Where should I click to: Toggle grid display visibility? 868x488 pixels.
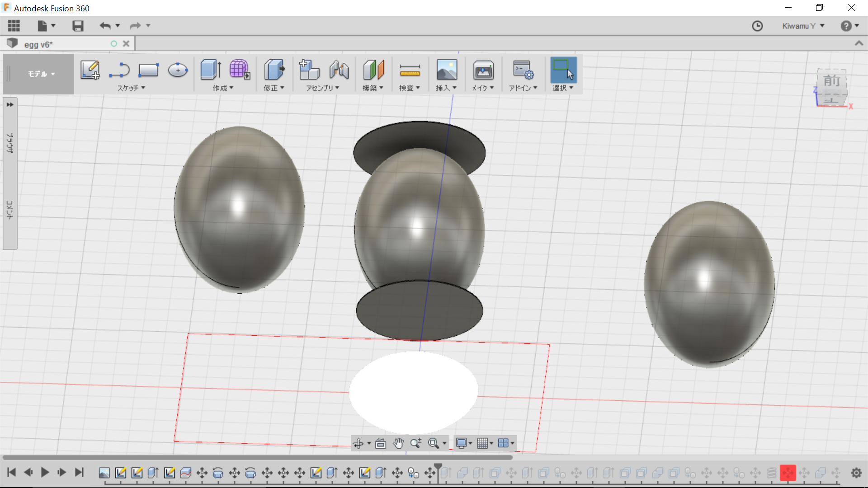pos(483,443)
